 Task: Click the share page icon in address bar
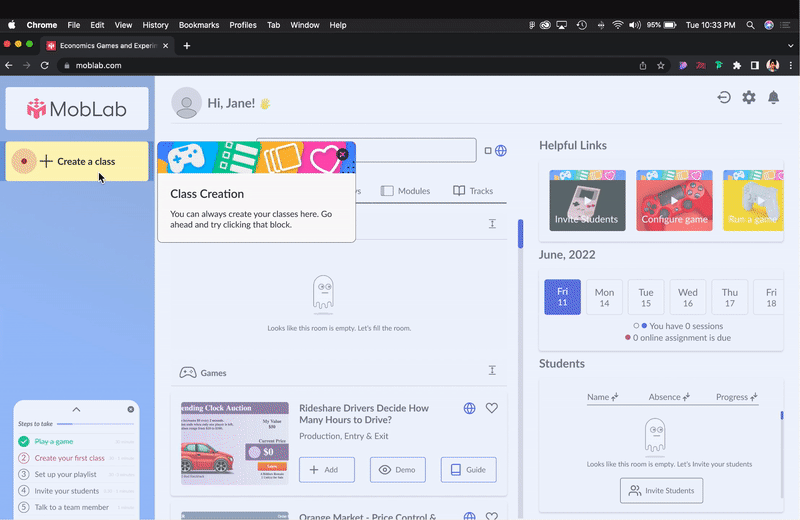point(643,65)
